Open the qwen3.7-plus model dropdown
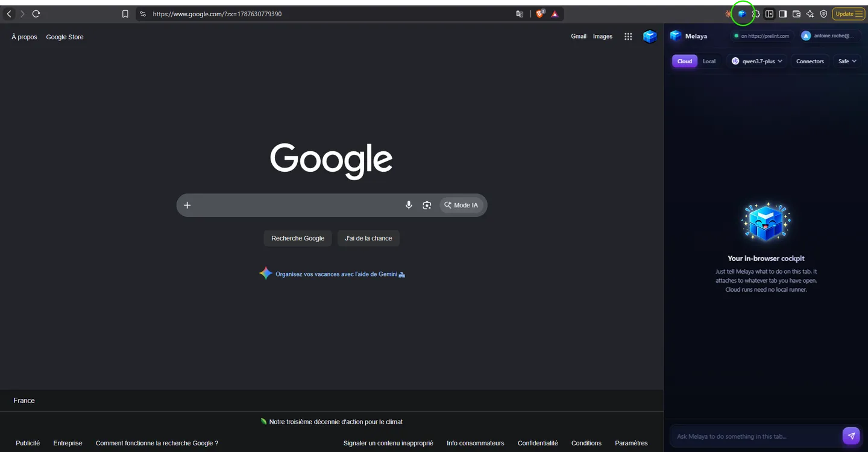 (757, 61)
